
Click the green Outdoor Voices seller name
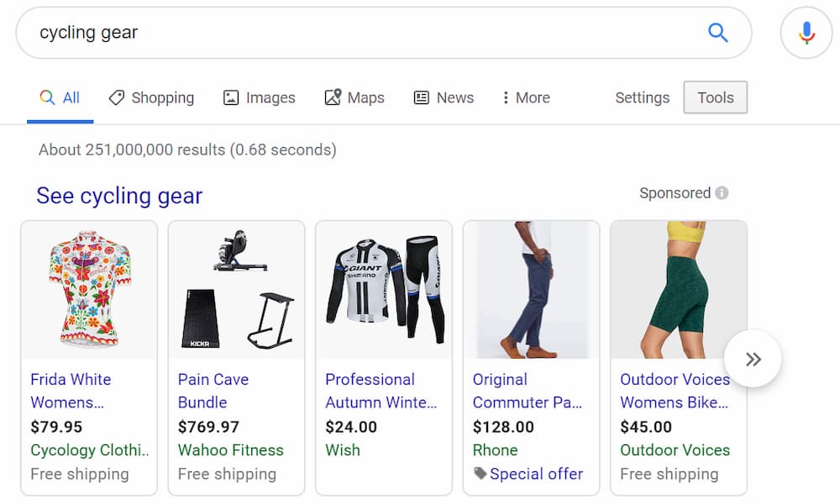pos(675,450)
